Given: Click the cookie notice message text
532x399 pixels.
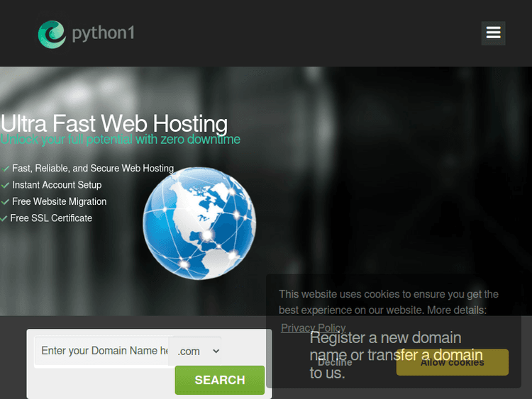Looking at the screenshot, I should 389,302.
